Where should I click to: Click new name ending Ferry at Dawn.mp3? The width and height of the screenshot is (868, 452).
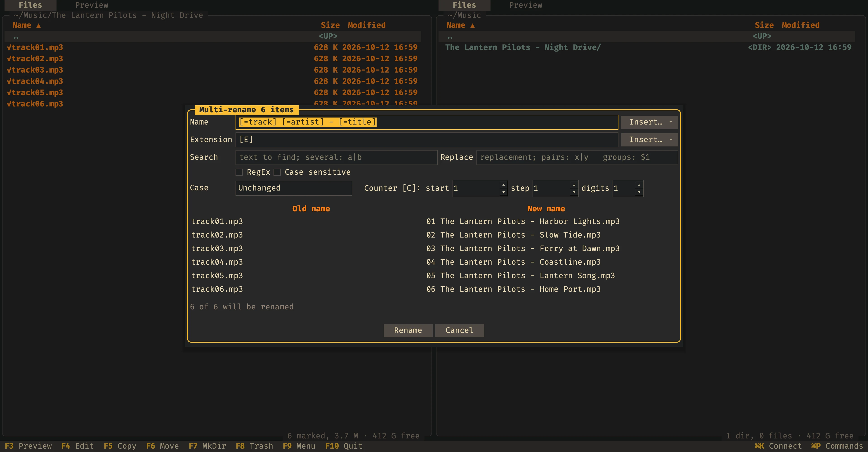point(523,249)
